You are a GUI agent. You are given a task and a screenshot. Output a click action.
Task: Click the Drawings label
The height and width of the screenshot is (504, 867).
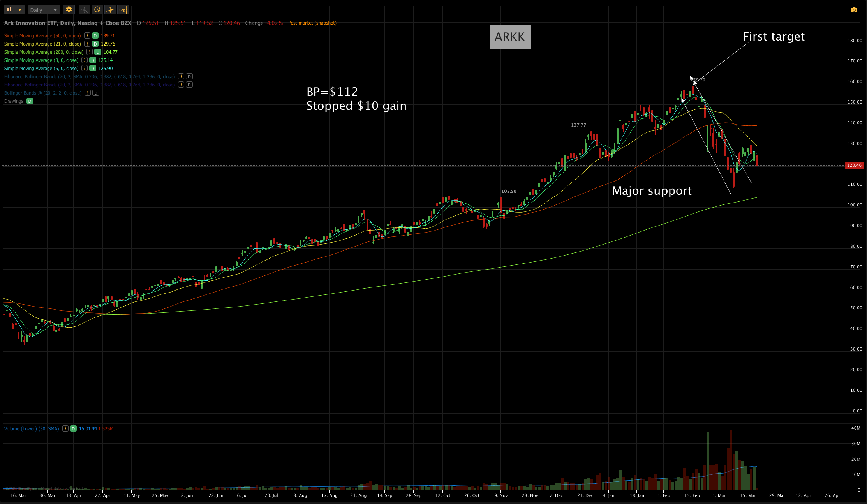pyautogui.click(x=14, y=101)
